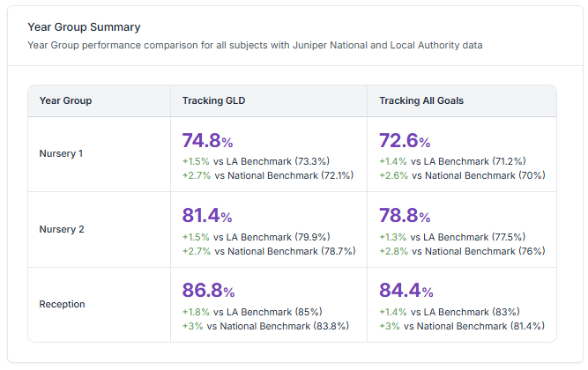The image size is (588, 370).
Task: Click the Year Group Summary heading
Action: click(x=84, y=27)
